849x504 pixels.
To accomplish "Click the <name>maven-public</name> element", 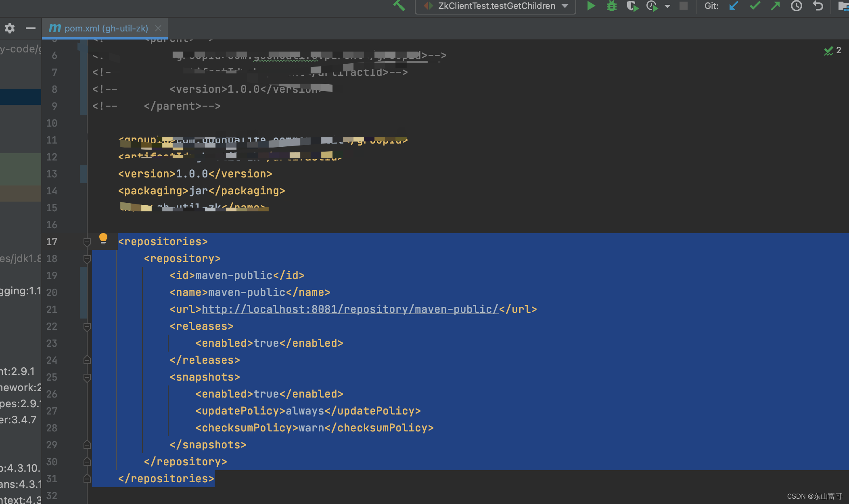I will coord(250,292).
